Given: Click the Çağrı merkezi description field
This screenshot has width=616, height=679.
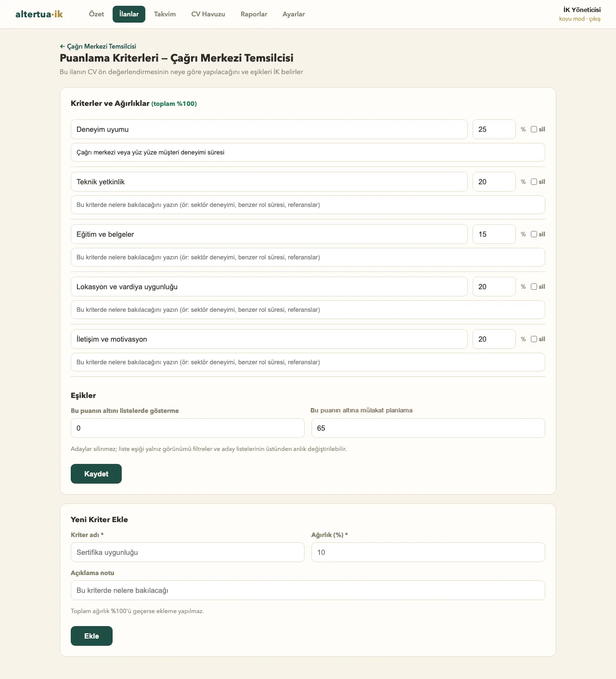Looking at the screenshot, I should [308, 152].
